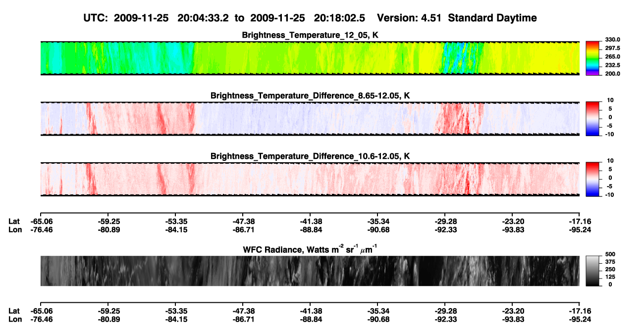Click the Brightness_Temperature_Difference_10.6-12.05, K title
Image resolution: width=644 pixels, height=330 pixels.
[310, 156]
